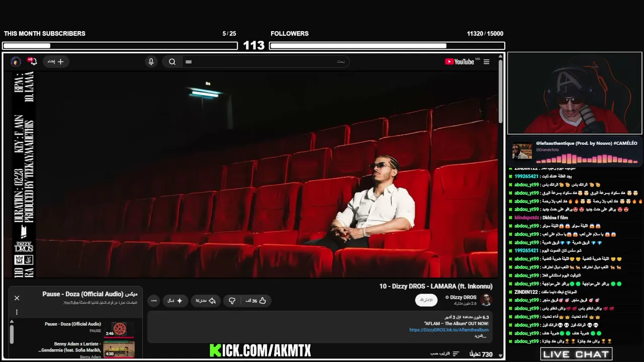Click the Benny Adam x Lartiste thumbnail
The width and height of the screenshot is (644, 362).
(119, 349)
